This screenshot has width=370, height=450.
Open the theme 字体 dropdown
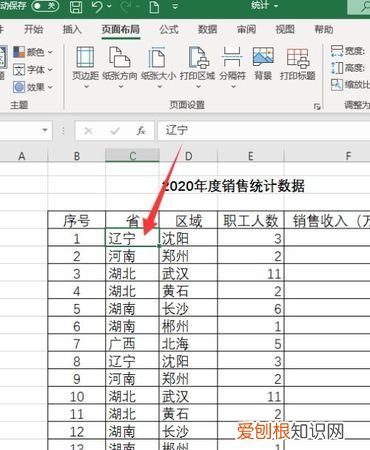(x=33, y=70)
